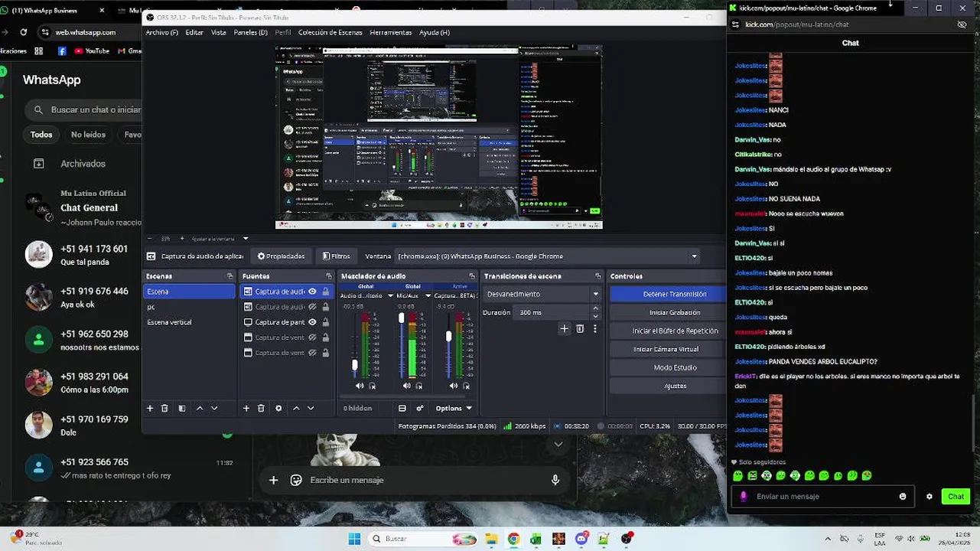This screenshot has height=551, width=980.
Task: Open advanced audio properties gears icon
Action: tap(419, 409)
